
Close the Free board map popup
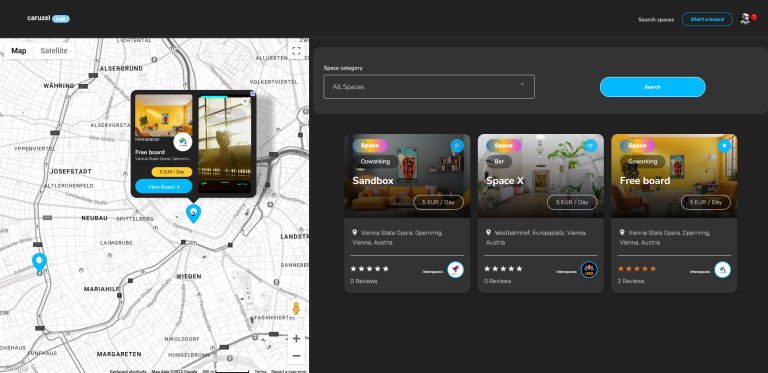tap(253, 93)
